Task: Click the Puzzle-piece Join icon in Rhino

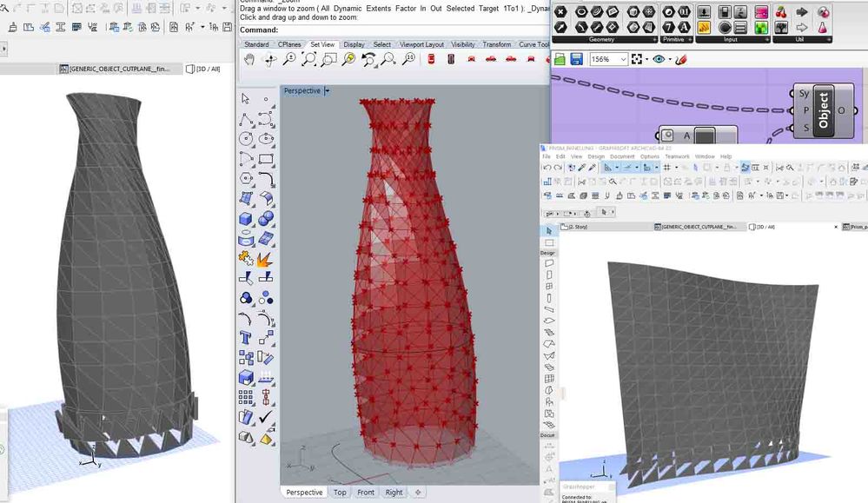Action: [247, 258]
